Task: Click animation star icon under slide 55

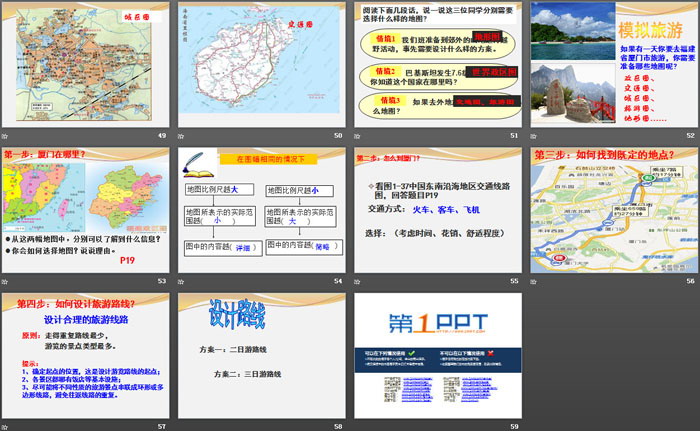Action: coord(357,282)
